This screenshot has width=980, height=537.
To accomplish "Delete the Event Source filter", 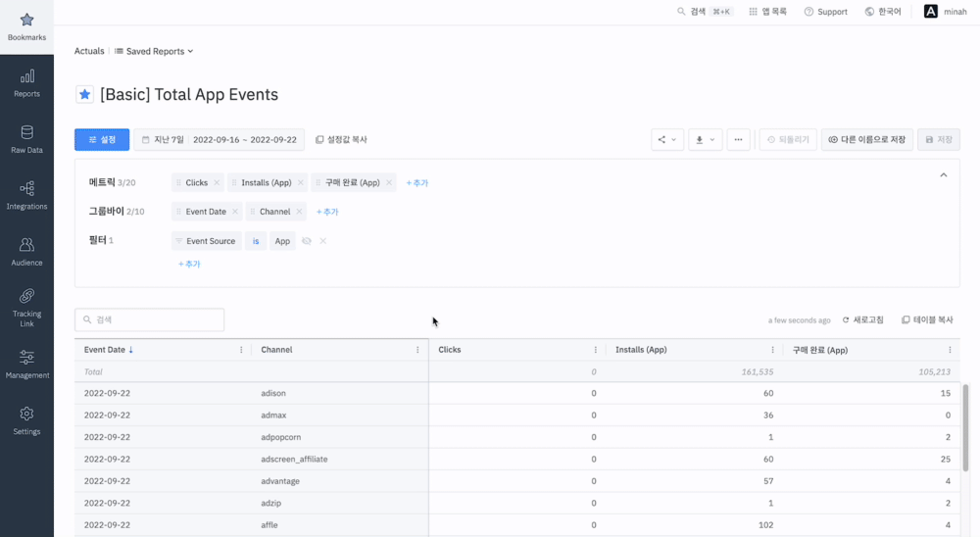I will 323,241.
